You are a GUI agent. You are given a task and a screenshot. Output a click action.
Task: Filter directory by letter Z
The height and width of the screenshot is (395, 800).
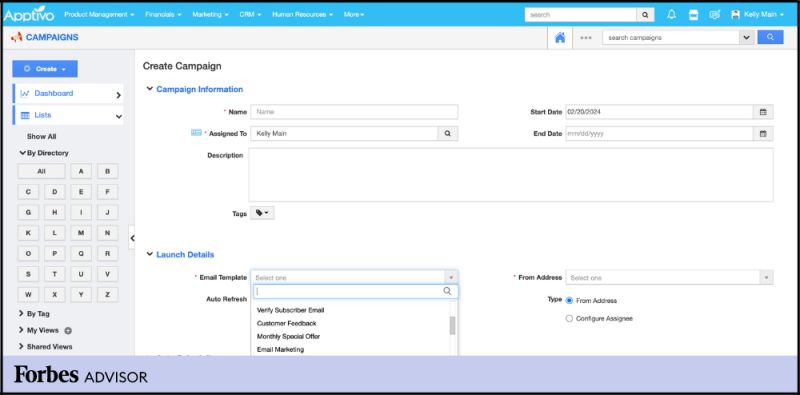coord(108,295)
